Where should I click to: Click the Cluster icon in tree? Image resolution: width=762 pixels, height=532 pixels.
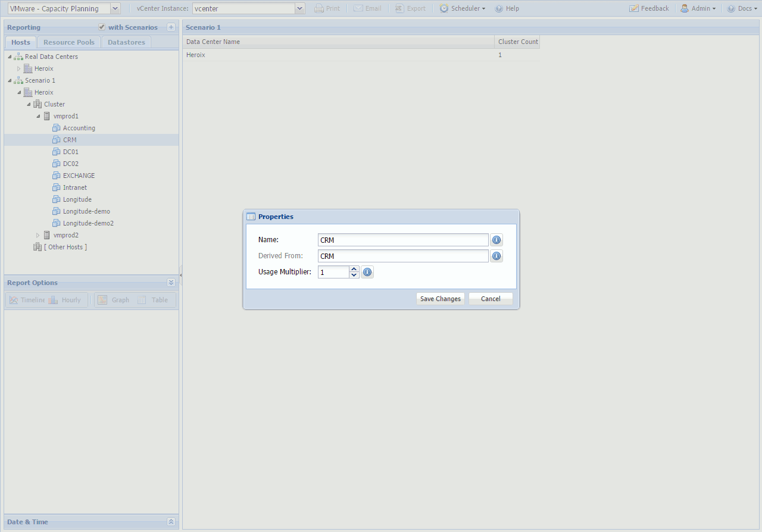click(x=38, y=104)
